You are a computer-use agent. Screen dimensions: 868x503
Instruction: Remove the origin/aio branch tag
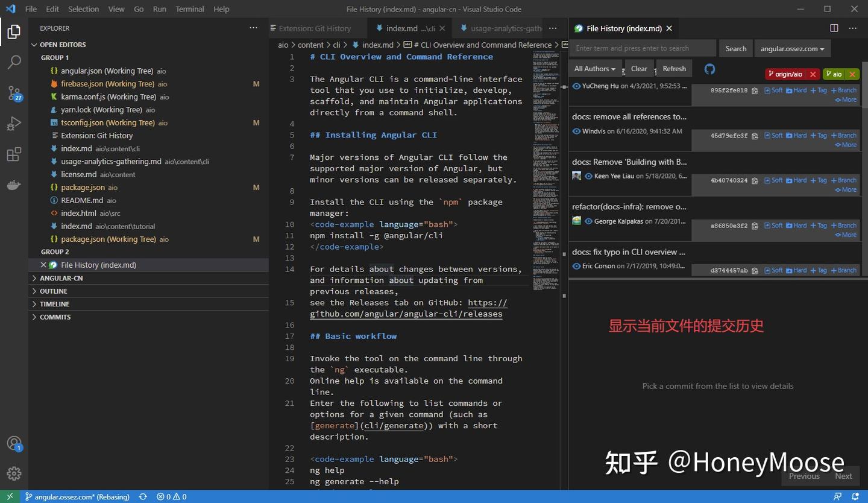[813, 74]
